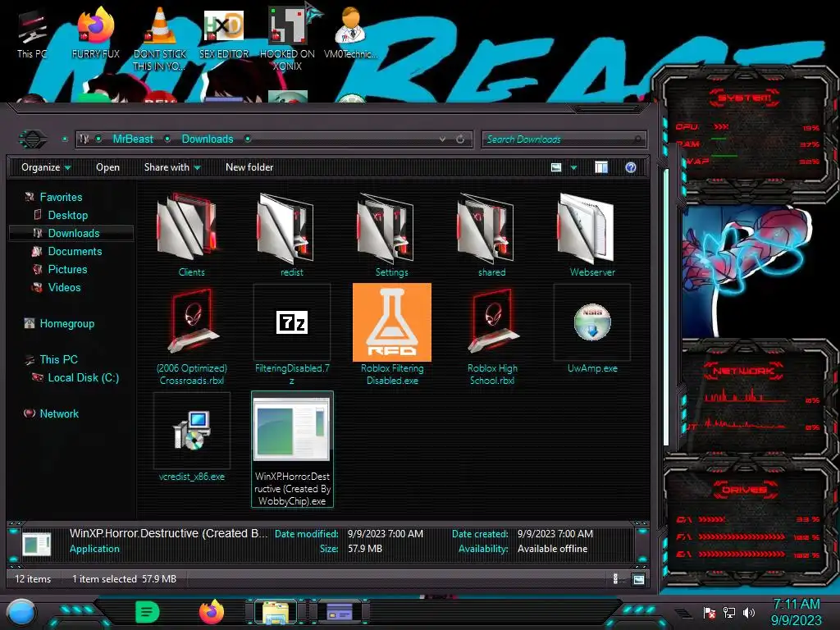
Task: Open the shared folder
Action: tap(492, 235)
